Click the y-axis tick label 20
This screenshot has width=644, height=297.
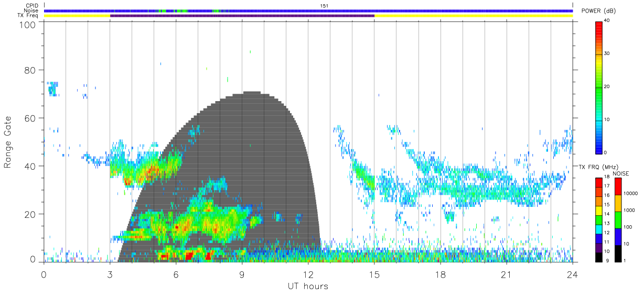click(x=30, y=214)
